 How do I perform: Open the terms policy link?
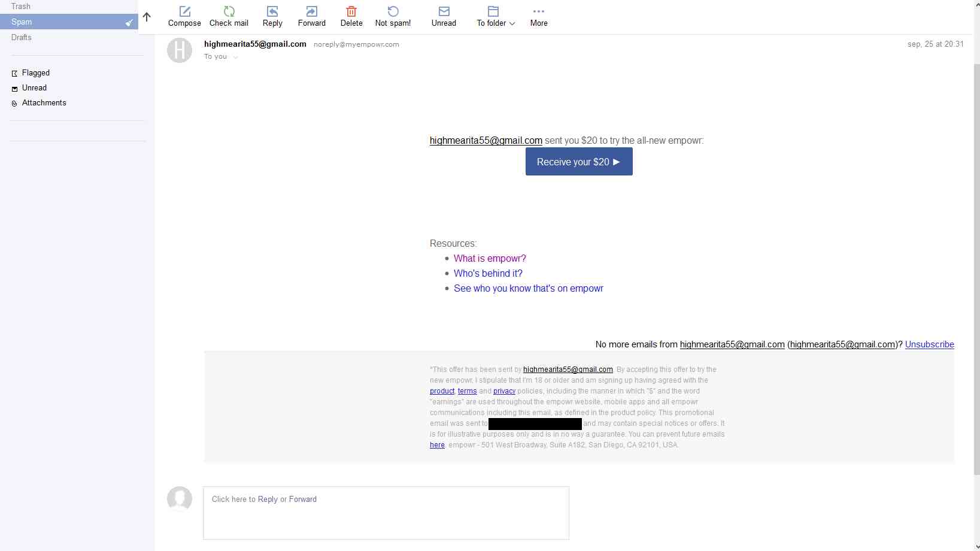(x=468, y=391)
